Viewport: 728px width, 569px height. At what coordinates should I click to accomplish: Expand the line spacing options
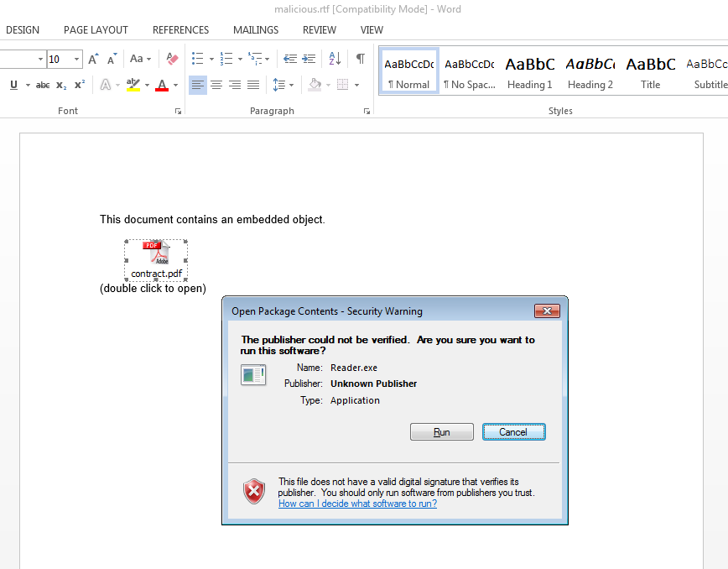point(291,85)
